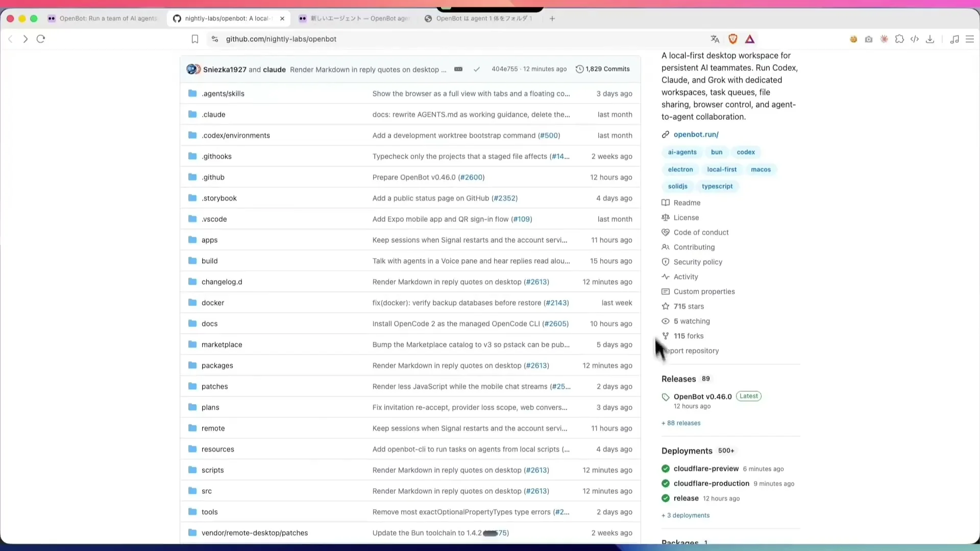Click the typescript topic tag

point(717,186)
